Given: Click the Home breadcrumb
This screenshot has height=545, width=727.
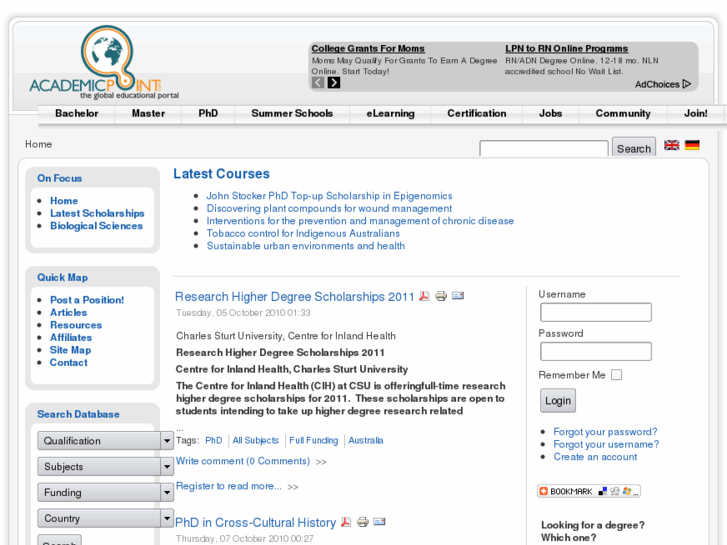Looking at the screenshot, I should [x=38, y=144].
